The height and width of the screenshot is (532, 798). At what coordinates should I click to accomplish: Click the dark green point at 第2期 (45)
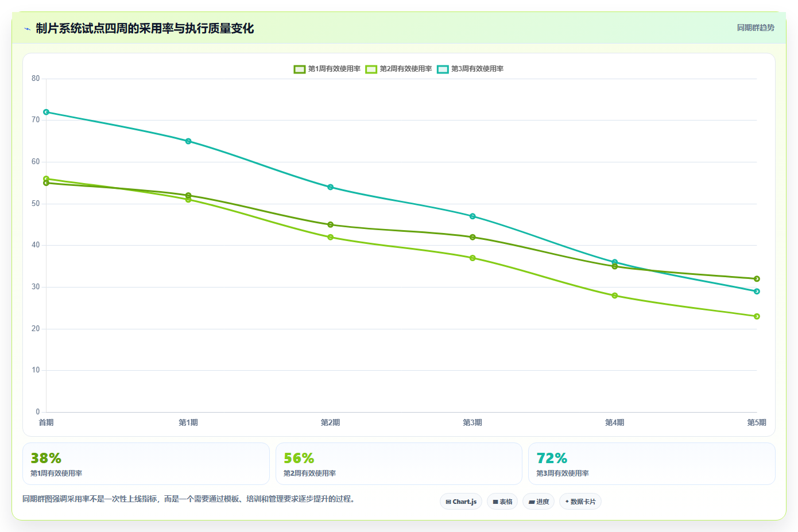330,224
